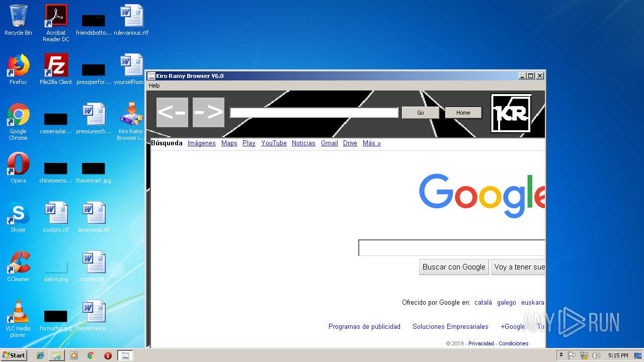
Task: Open the Windows Start menu
Action: point(14,355)
